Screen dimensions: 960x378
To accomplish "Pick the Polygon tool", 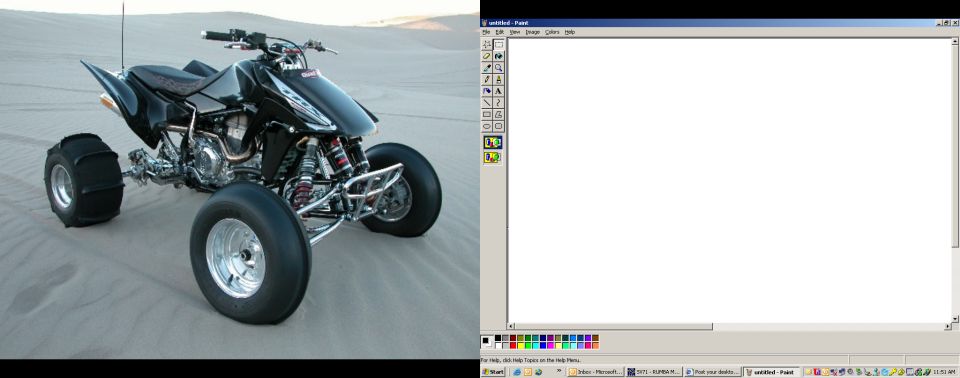I will (x=498, y=114).
